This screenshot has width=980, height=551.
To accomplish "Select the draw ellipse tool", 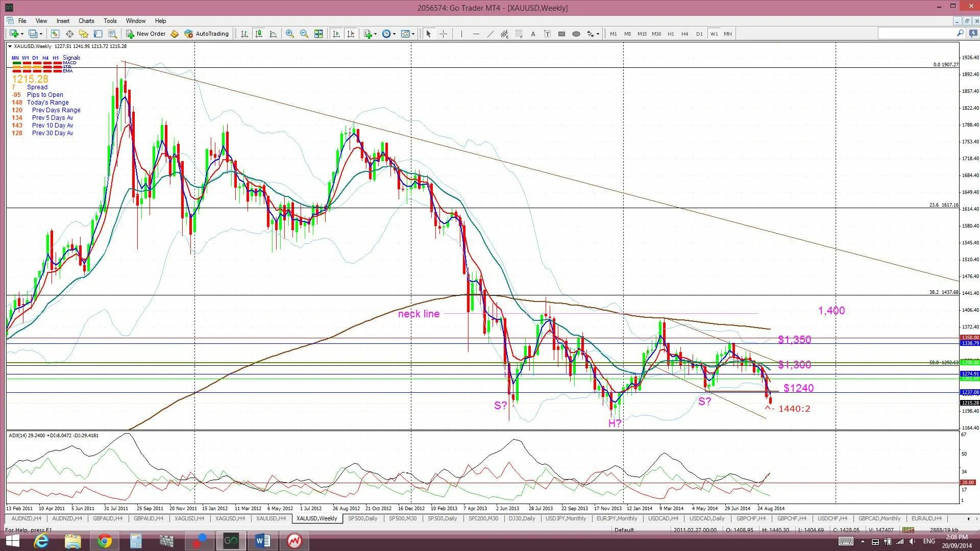I will (576, 34).
